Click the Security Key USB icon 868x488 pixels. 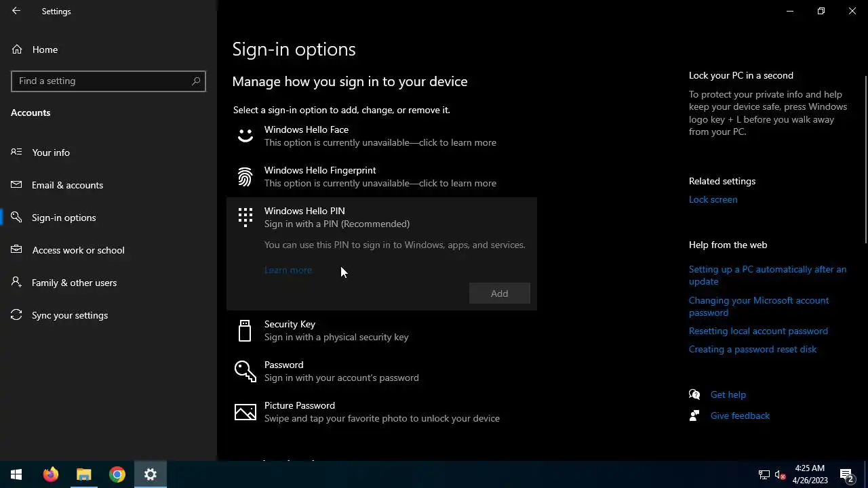(245, 331)
